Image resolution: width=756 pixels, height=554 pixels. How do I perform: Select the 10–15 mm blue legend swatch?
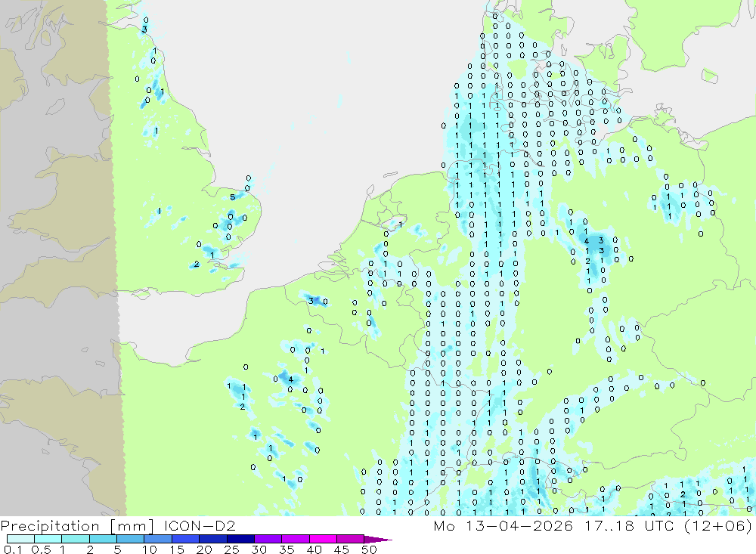158,539
